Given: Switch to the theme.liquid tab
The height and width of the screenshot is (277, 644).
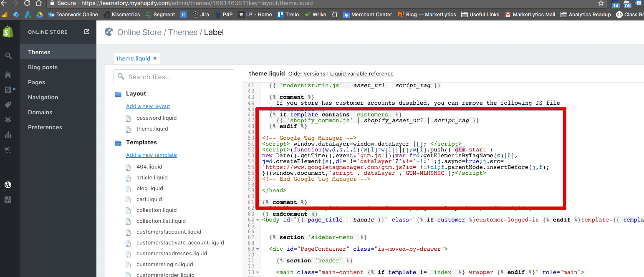Looking at the screenshot, I should (x=134, y=58).
